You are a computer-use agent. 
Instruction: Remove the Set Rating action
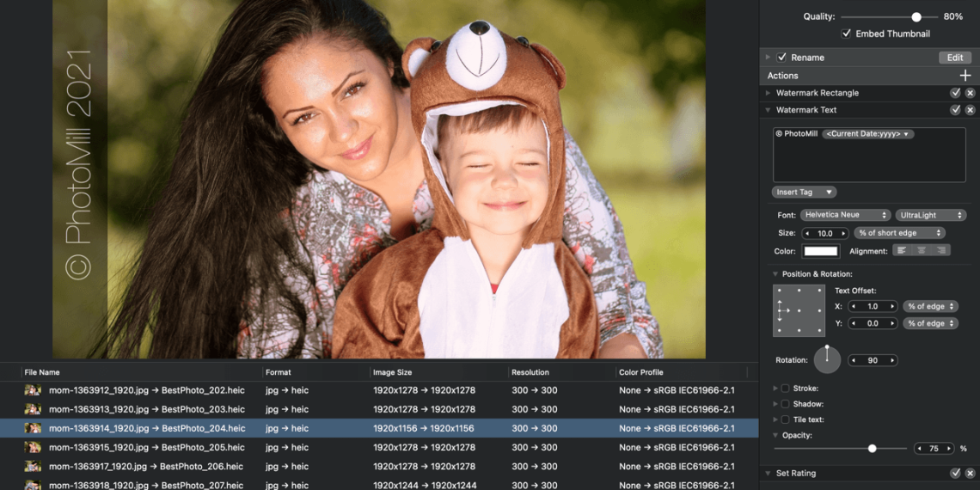tap(970, 473)
